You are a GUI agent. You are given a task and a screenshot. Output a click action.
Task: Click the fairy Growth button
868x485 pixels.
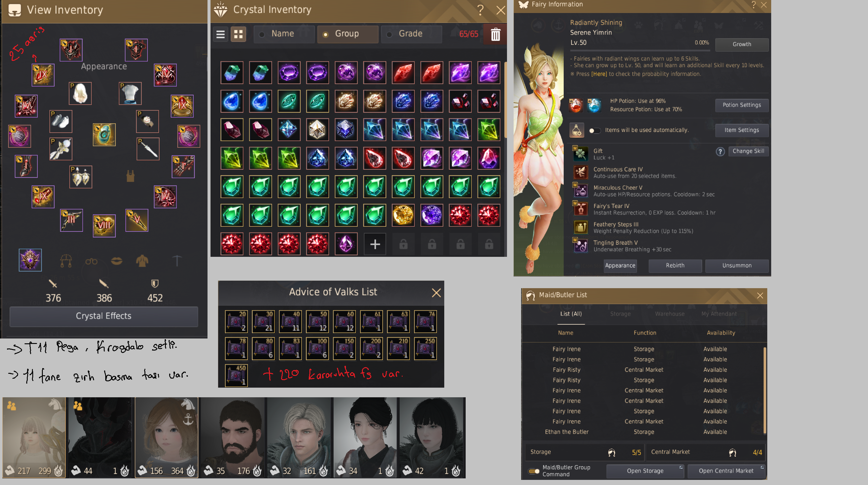[742, 44]
